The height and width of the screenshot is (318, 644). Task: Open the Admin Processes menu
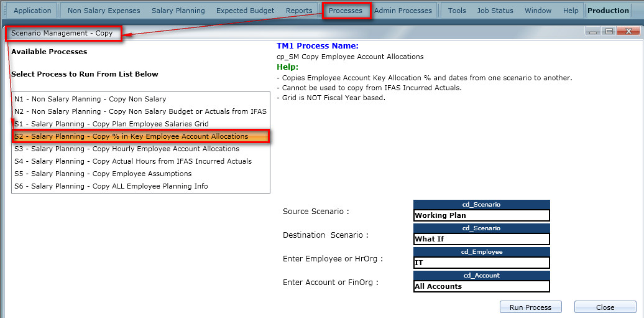click(x=403, y=11)
